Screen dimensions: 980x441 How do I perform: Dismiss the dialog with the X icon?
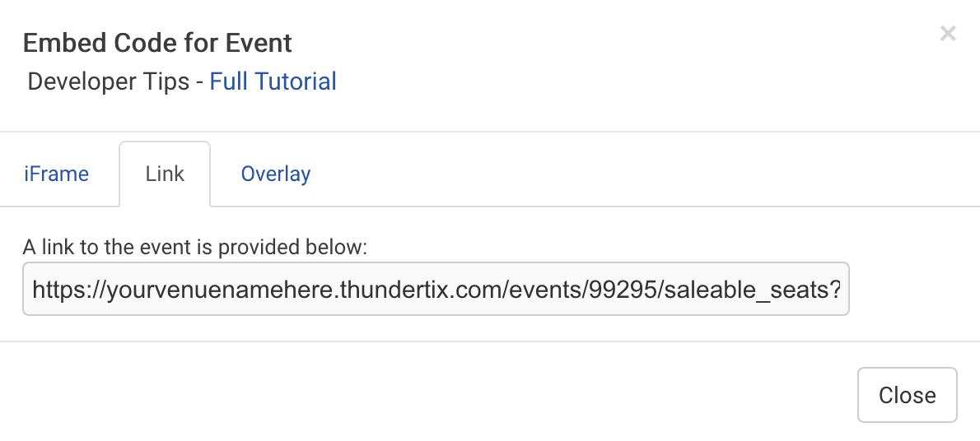coord(948,34)
